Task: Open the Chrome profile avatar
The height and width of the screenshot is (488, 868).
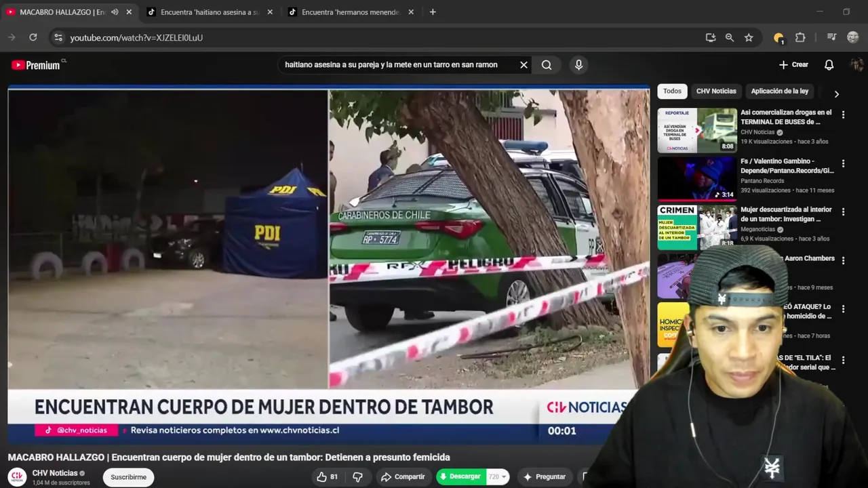Action: (853, 38)
